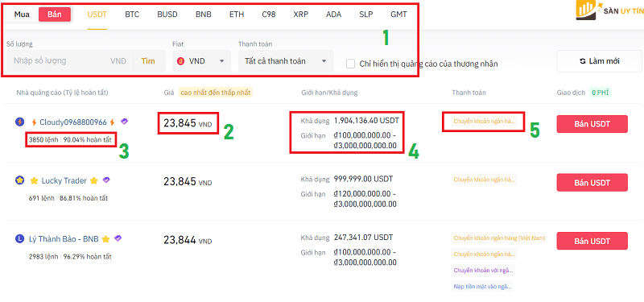Select the BUSD tab
644x302 pixels.
click(x=167, y=14)
